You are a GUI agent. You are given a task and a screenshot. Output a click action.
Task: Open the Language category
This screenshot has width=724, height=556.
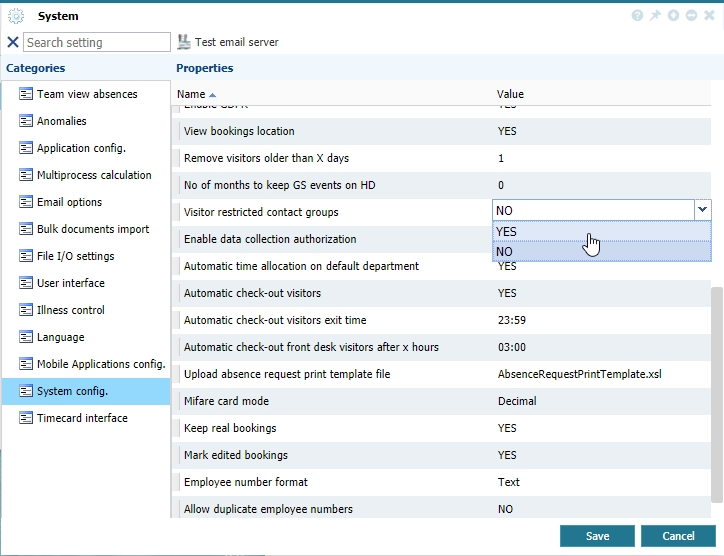[60, 337]
